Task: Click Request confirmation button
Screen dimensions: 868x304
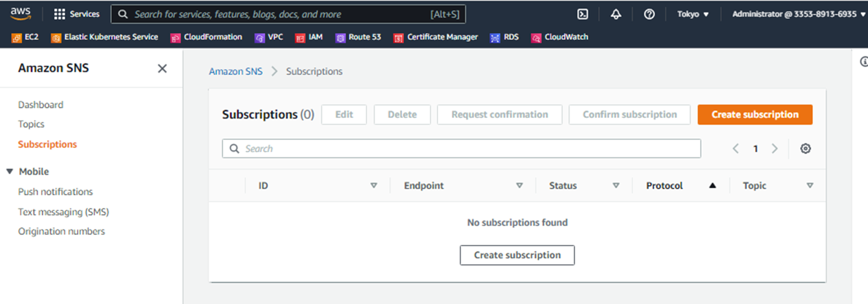Action: (500, 115)
